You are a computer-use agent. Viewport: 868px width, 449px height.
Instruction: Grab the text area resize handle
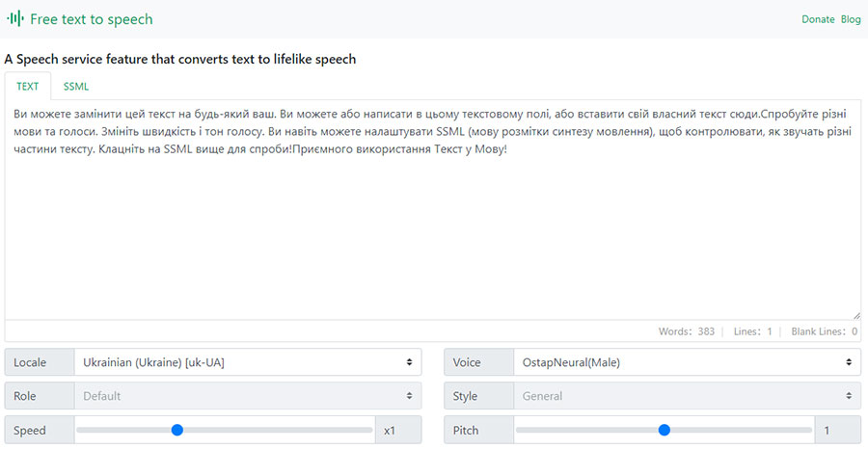point(856,315)
